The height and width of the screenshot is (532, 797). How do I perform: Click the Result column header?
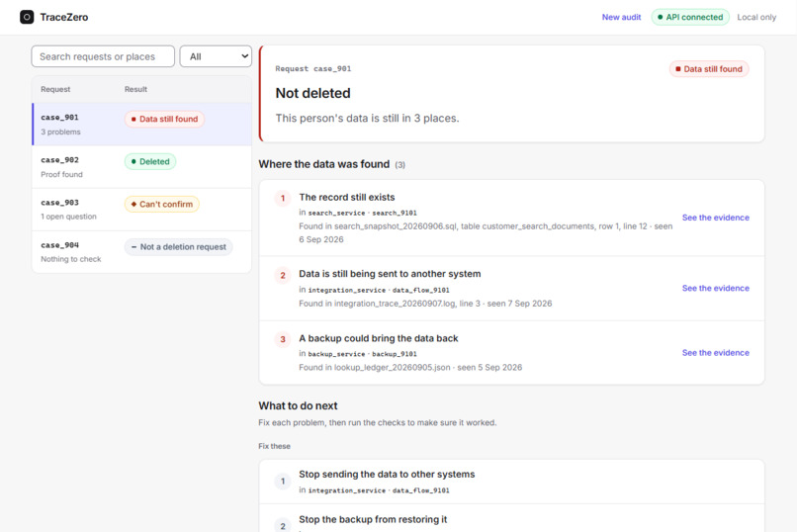pyautogui.click(x=135, y=89)
